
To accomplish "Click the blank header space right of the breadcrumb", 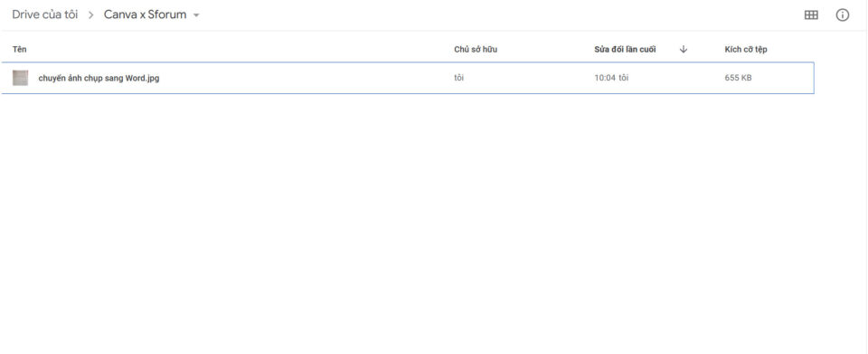I will pos(498,15).
